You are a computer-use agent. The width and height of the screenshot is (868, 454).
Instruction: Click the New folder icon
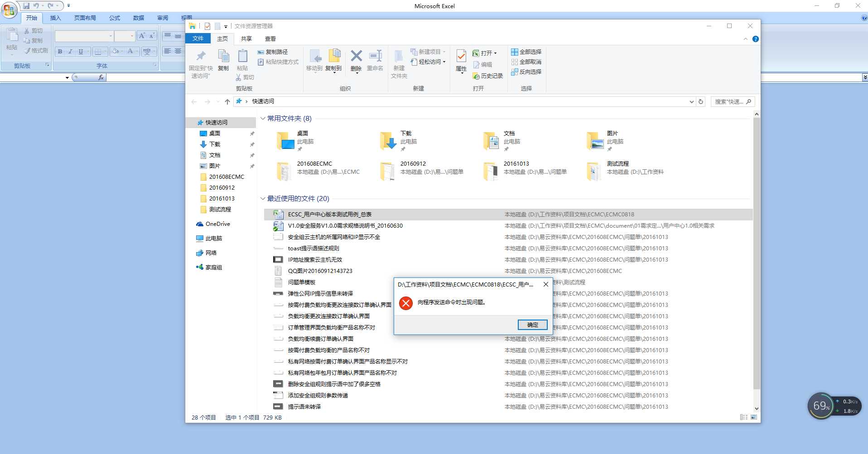[x=399, y=56]
